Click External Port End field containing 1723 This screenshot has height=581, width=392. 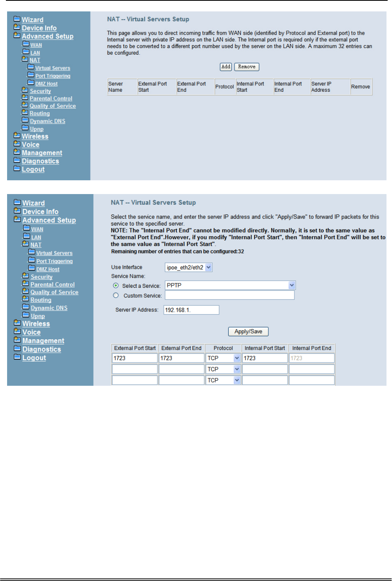(181, 358)
